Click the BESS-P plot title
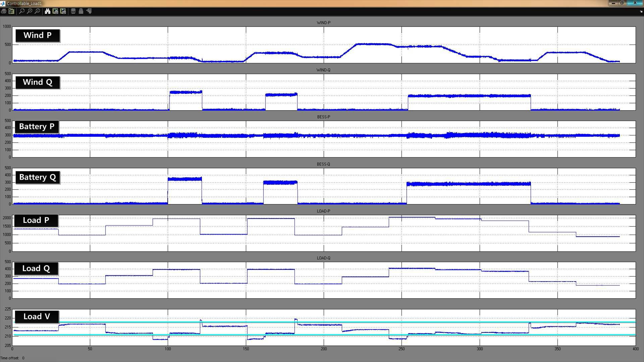The width and height of the screenshot is (644, 362). (x=323, y=117)
